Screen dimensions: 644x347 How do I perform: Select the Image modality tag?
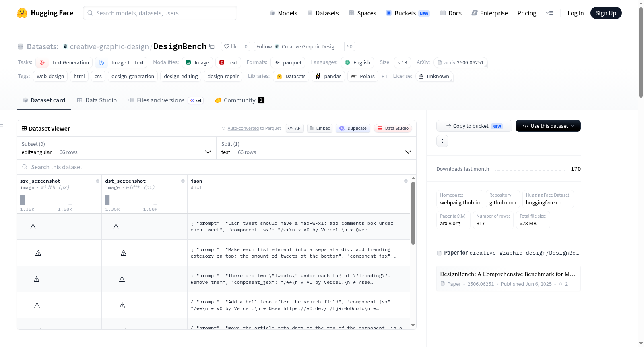pos(197,62)
